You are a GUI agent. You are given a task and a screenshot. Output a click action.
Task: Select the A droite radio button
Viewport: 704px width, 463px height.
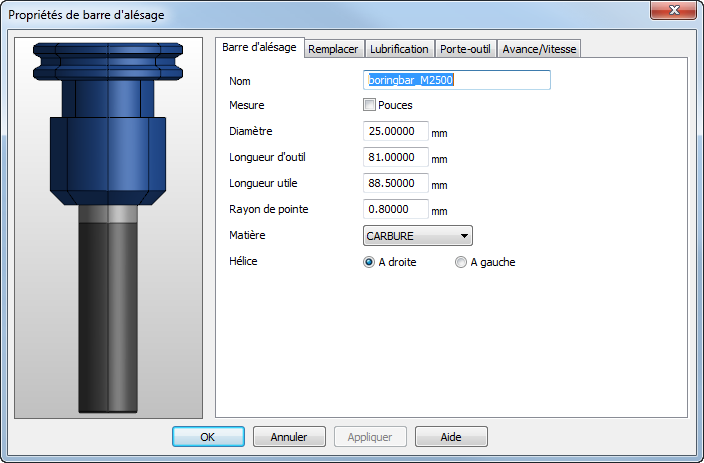(369, 262)
